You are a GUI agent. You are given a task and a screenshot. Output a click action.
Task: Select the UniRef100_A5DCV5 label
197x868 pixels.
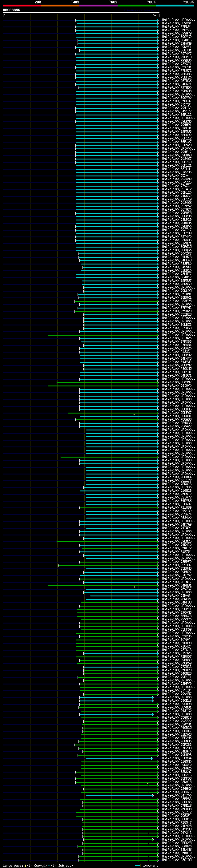177,843
